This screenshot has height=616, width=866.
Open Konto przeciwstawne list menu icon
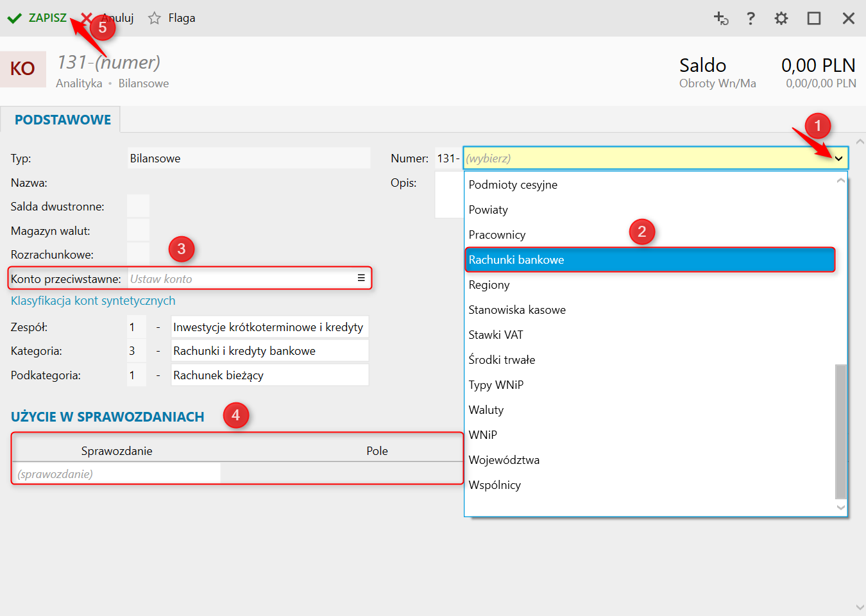point(361,278)
